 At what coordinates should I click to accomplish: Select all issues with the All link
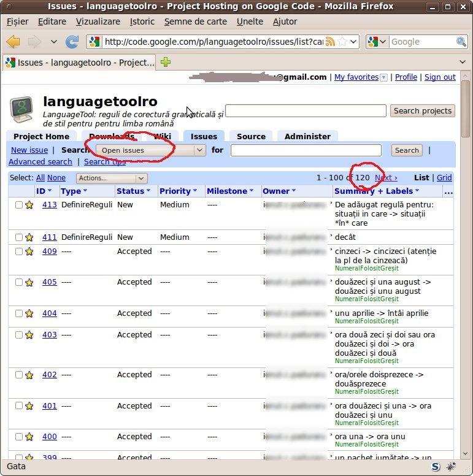point(40,178)
